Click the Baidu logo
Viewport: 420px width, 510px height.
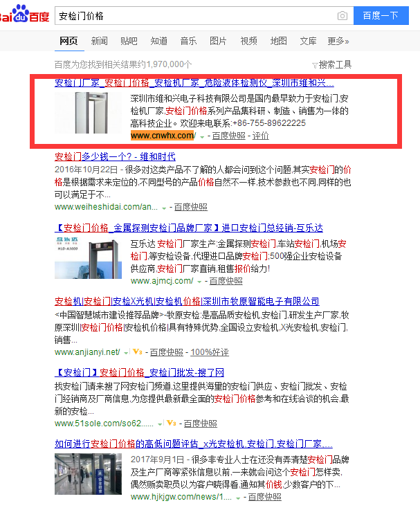coord(24,14)
